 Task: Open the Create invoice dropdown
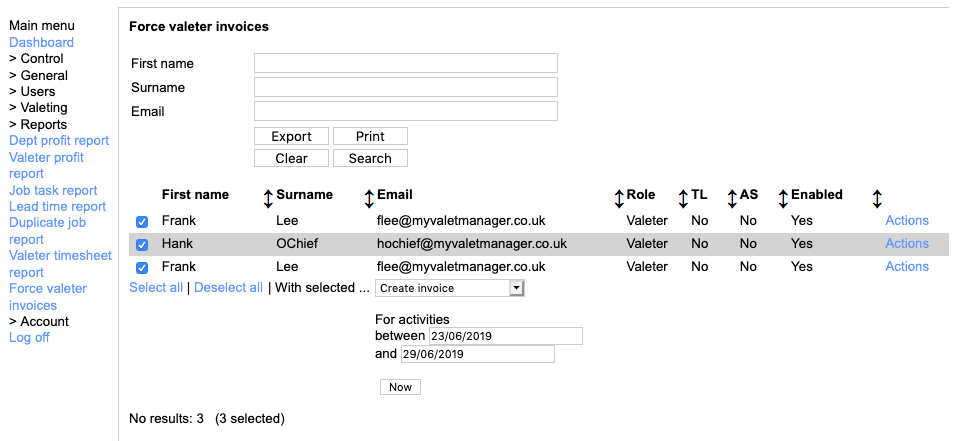click(449, 288)
